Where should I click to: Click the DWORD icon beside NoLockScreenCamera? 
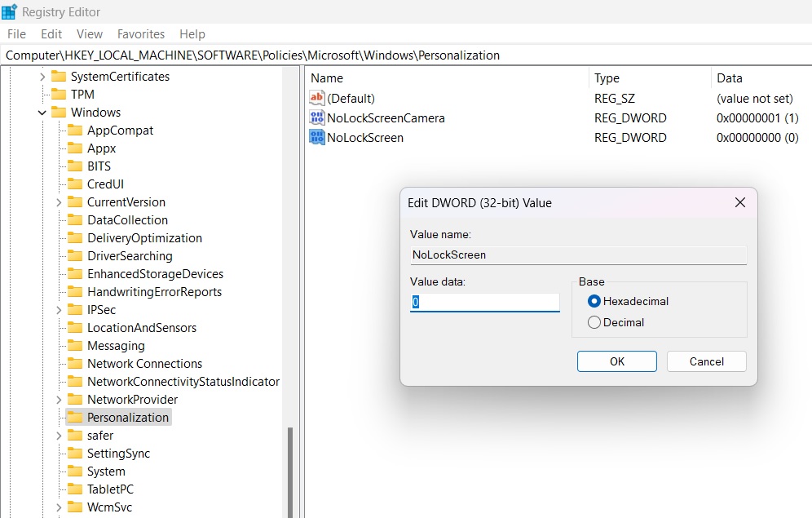316,118
